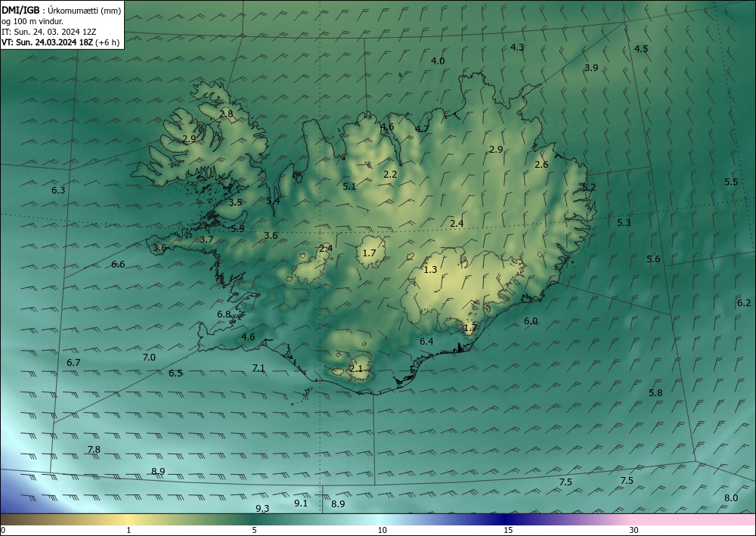Click the initial time 'IT: Sun. 24. 03. 2024 12Z'

[x=48, y=32]
